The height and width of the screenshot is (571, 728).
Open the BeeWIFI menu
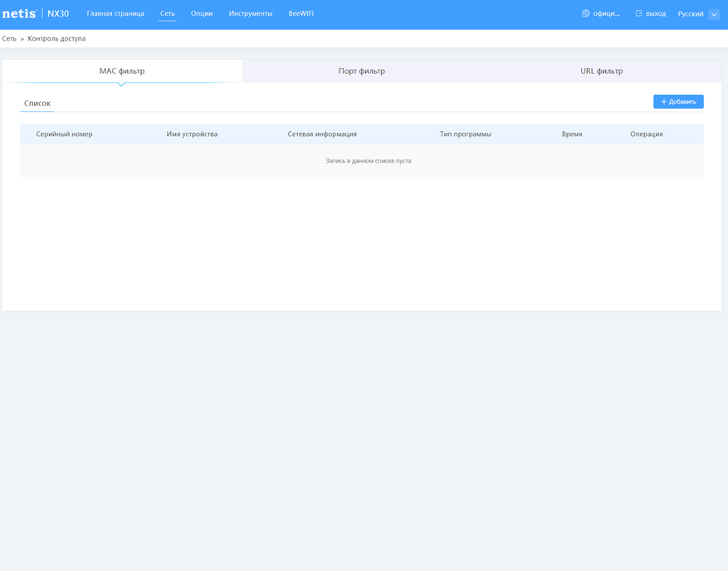click(300, 13)
